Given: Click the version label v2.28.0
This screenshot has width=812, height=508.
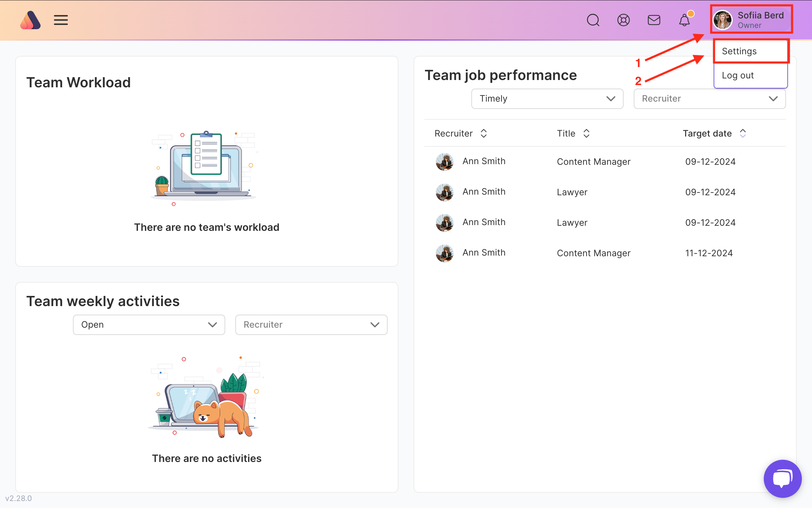Looking at the screenshot, I should [x=18, y=498].
